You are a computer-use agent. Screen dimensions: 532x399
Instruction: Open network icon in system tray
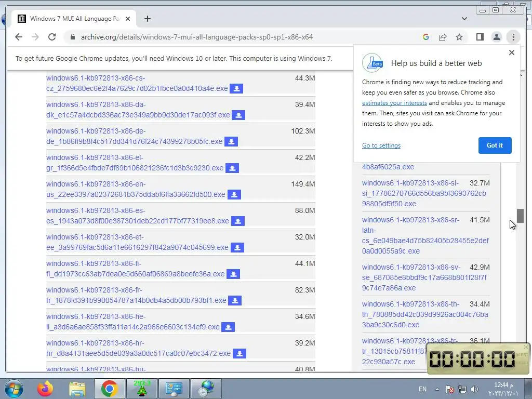coord(462,389)
